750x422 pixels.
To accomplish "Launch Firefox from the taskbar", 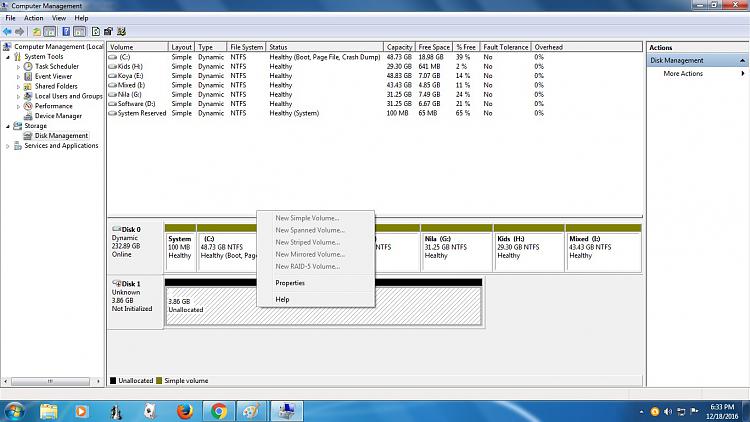I will pos(185,411).
